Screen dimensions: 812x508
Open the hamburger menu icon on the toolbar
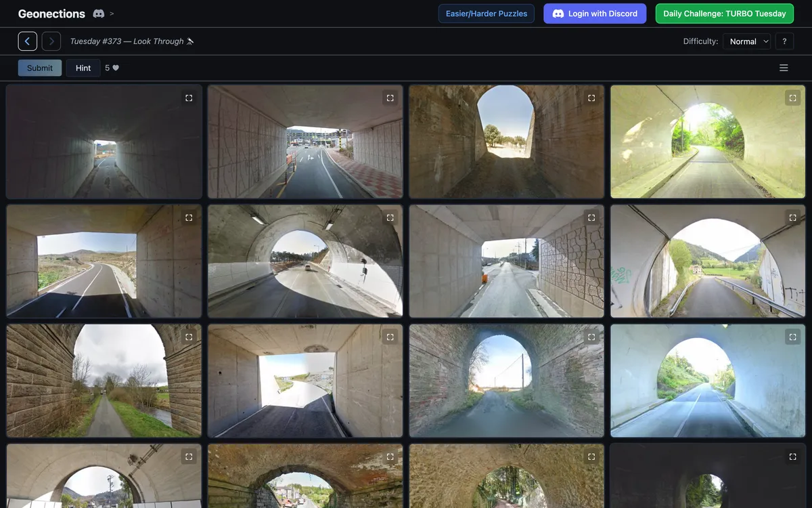(784, 68)
